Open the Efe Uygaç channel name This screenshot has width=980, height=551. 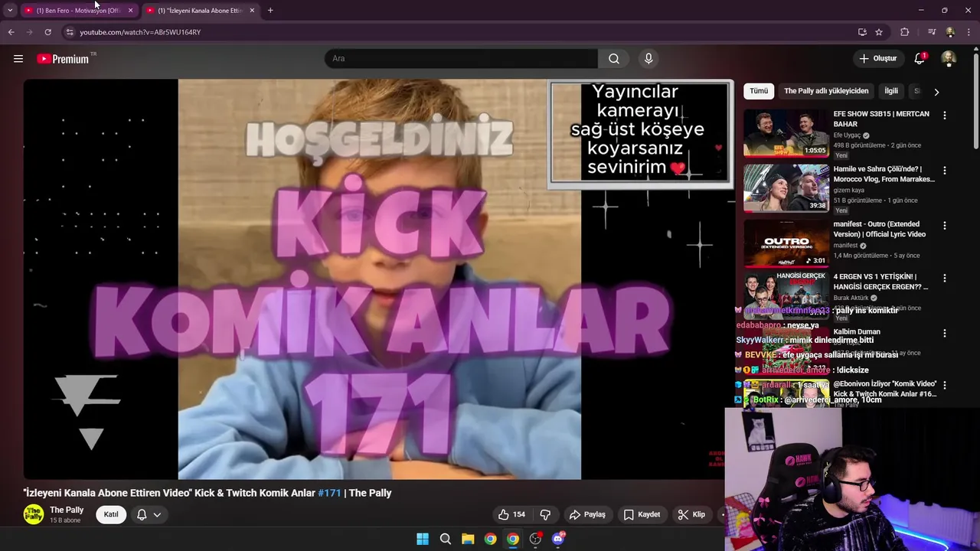click(847, 135)
